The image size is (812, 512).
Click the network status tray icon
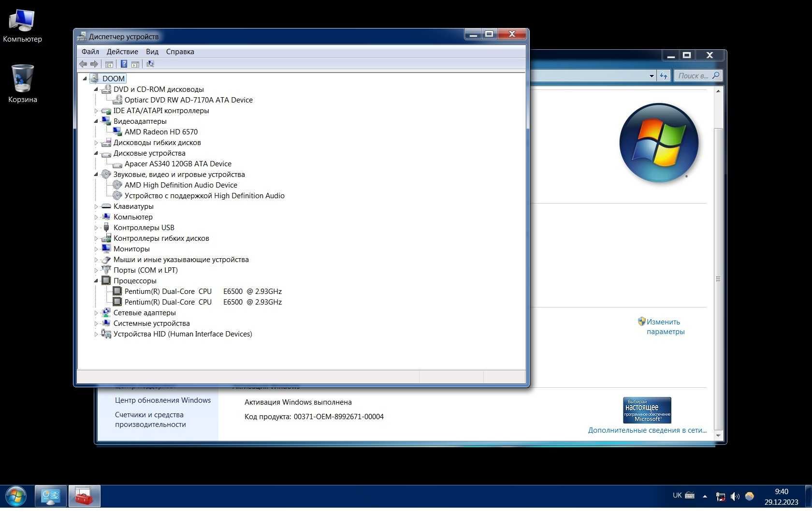coord(721,496)
